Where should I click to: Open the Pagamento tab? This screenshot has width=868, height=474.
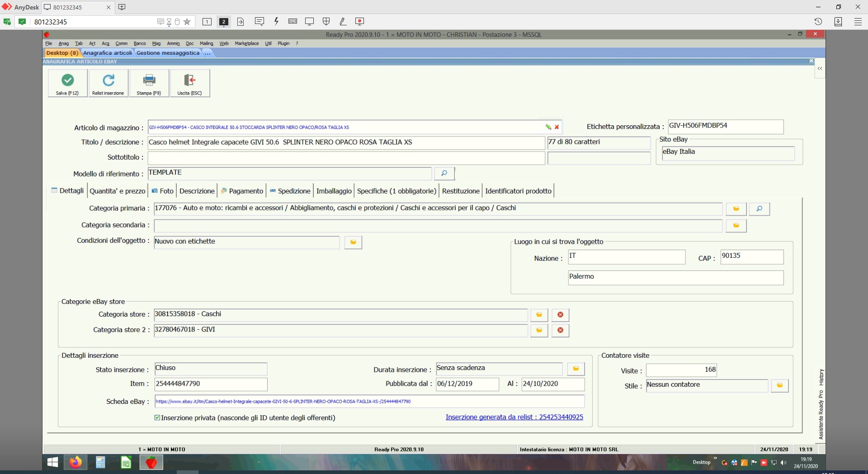click(242, 191)
